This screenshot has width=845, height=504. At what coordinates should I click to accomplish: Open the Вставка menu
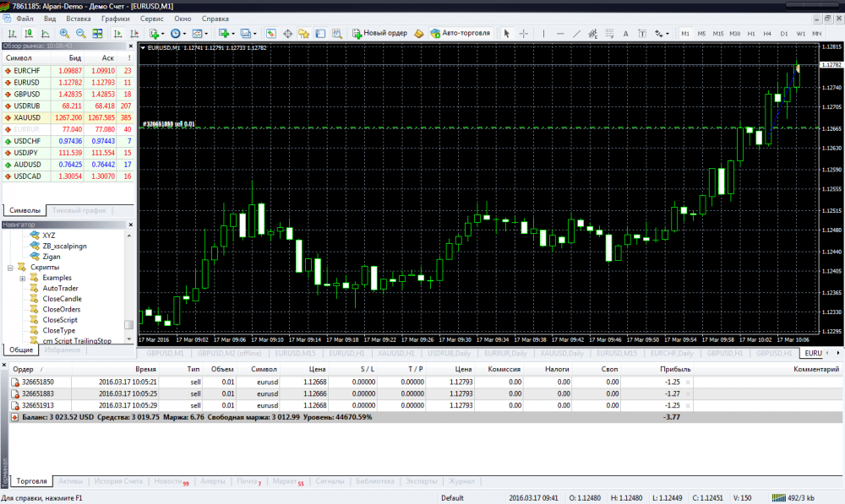click(79, 19)
